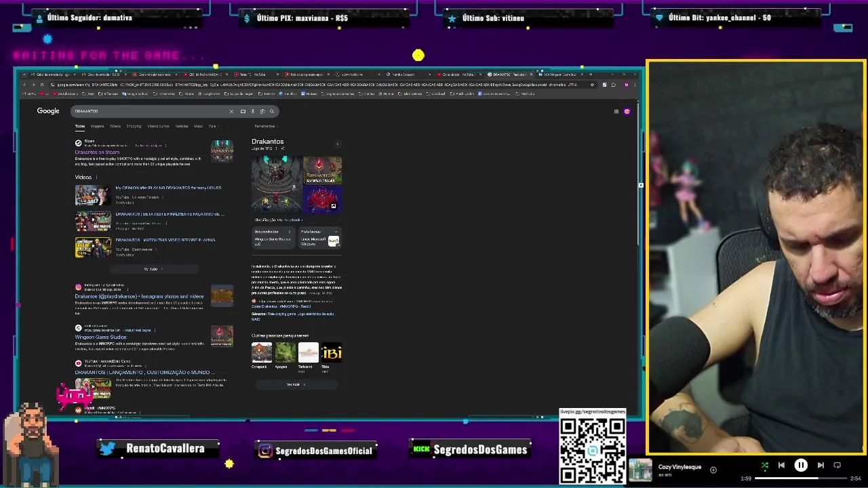
Task: Switch to the Imagens tab
Action: pyautogui.click(x=97, y=126)
